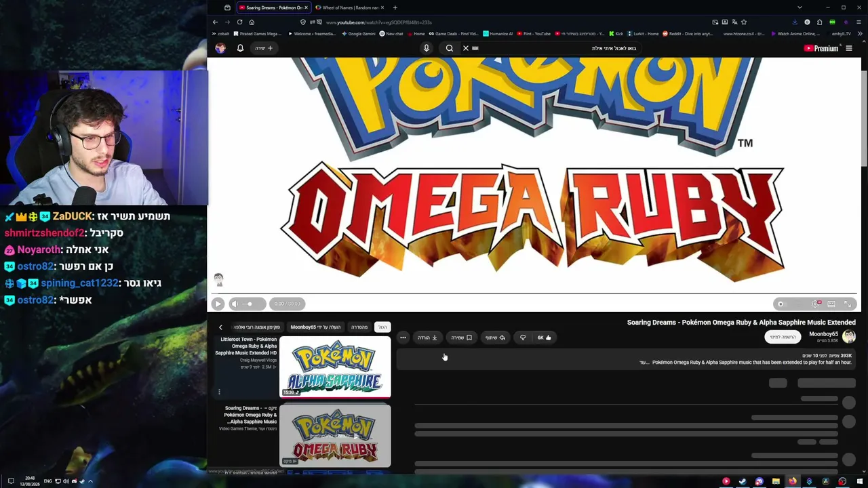Show all tabs dropdown arrow
868x488 pixels.
(x=800, y=7)
